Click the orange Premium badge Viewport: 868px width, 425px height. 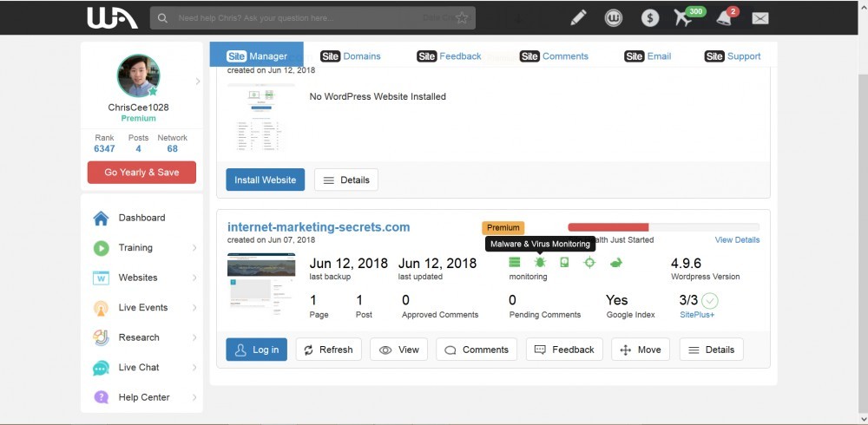point(503,227)
